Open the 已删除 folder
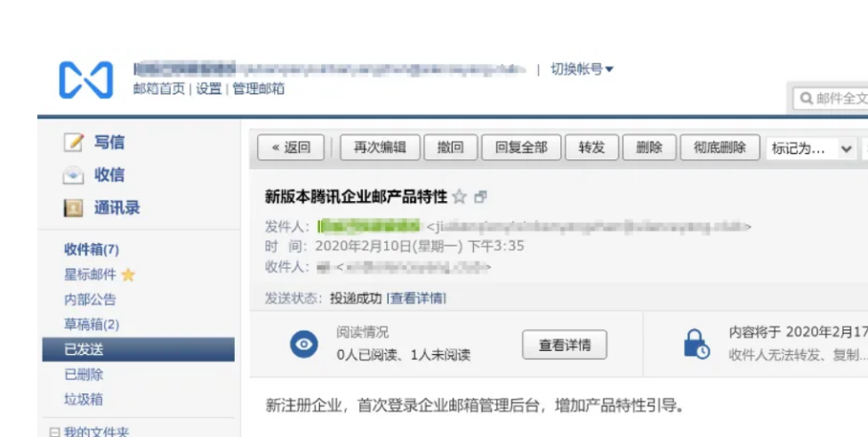 84,375
